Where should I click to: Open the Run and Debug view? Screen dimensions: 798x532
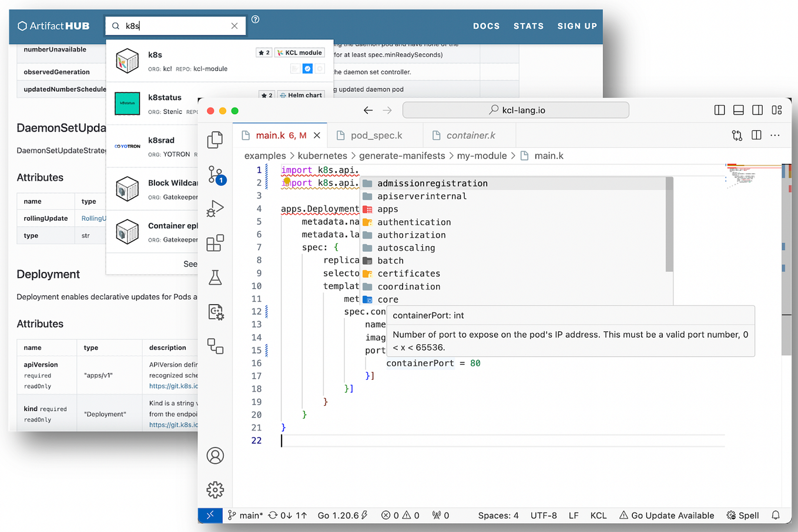(215, 208)
